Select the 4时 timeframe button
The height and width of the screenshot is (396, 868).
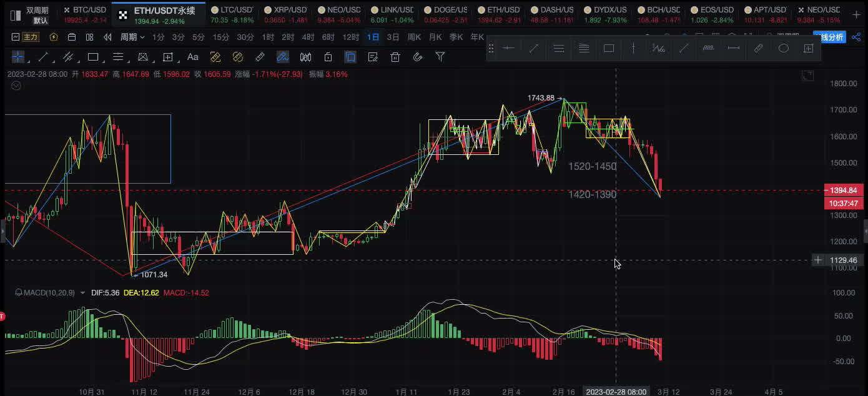[x=308, y=37]
